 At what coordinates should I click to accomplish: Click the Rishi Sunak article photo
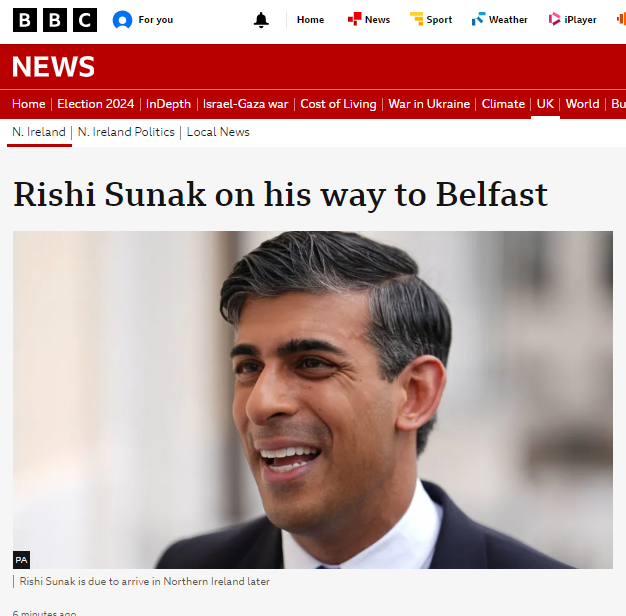click(313, 400)
